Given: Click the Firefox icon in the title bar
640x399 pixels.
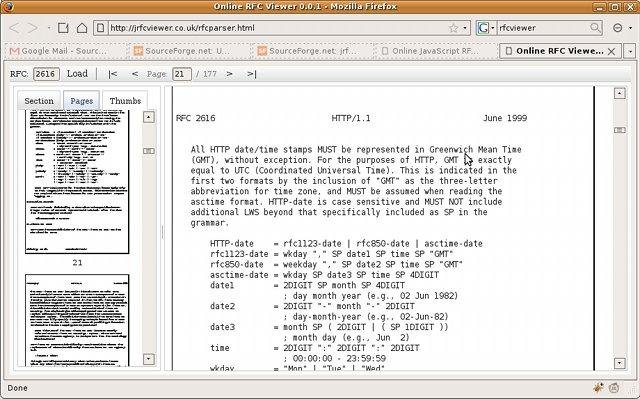Looking at the screenshot, I should click(x=8, y=7).
